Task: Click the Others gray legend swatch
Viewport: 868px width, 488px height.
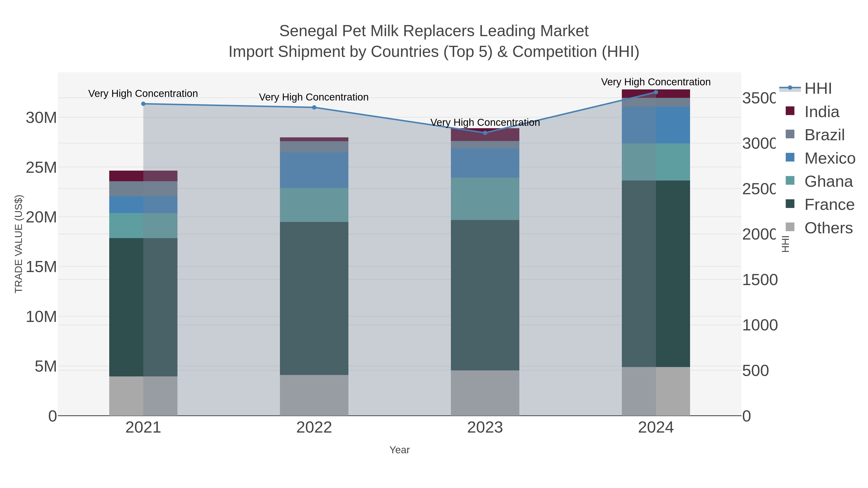Action: [790, 227]
